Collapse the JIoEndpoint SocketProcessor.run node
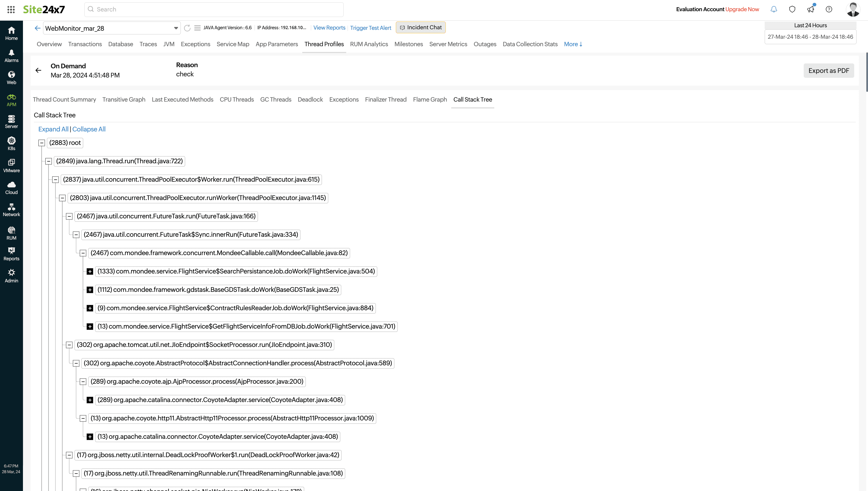This screenshot has height=491, width=868. pyautogui.click(x=69, y=345)
